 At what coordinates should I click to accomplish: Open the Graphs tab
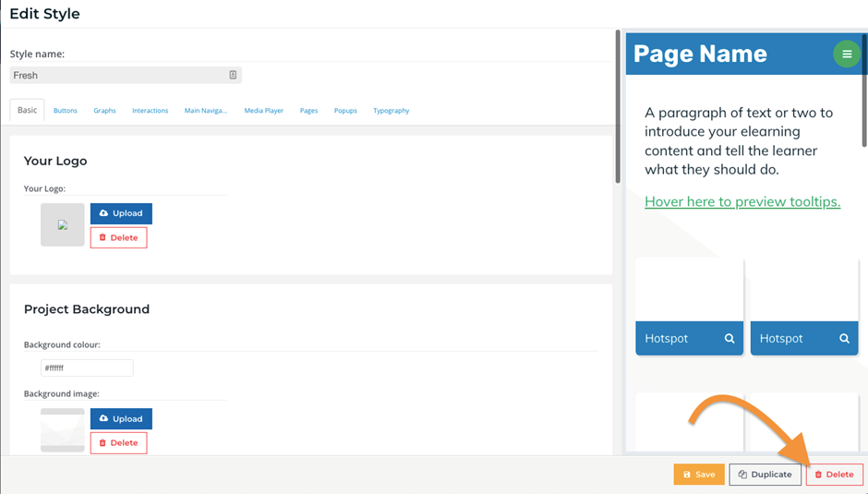coord(104,111)
